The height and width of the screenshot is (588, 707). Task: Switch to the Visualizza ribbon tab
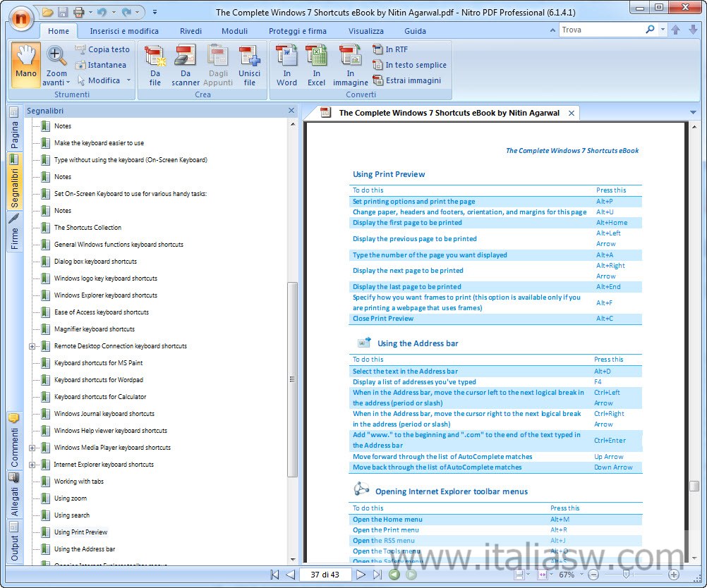[366, 31]
